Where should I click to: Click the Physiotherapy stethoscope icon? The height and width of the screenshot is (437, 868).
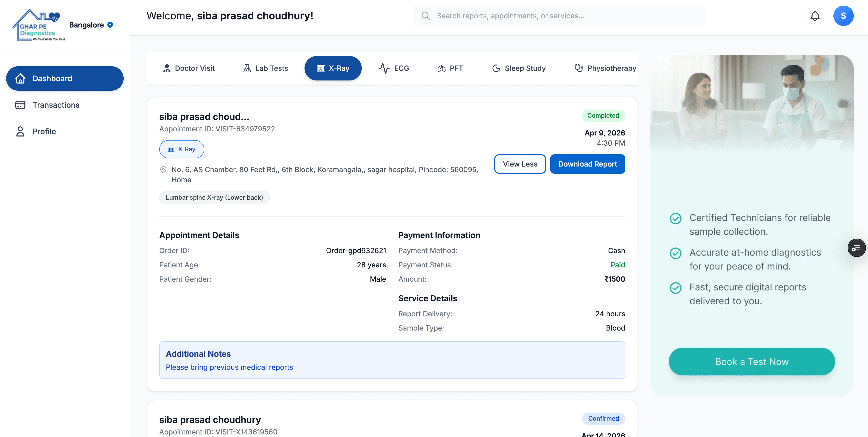(578, 69)
